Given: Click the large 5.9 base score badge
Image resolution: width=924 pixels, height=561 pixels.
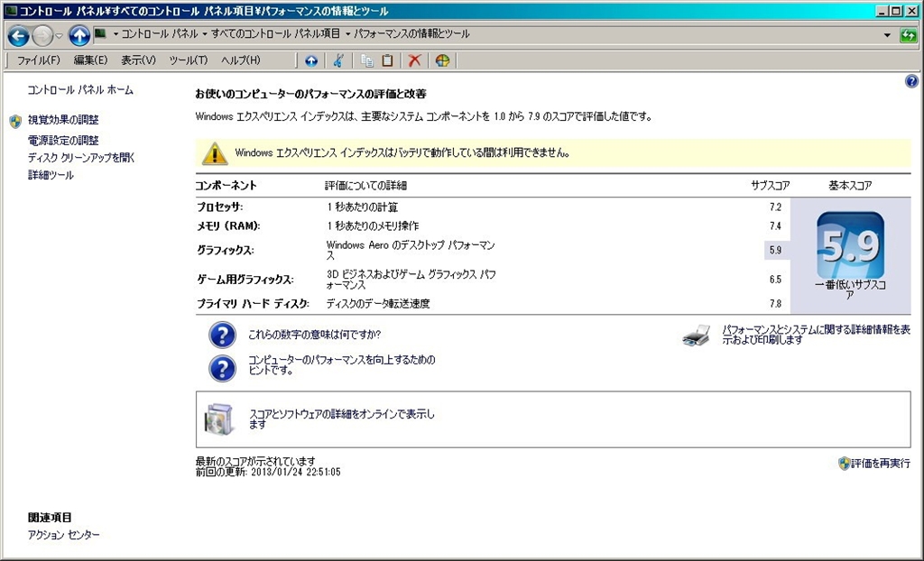Looking at the screenshot, I should (850, 245).
